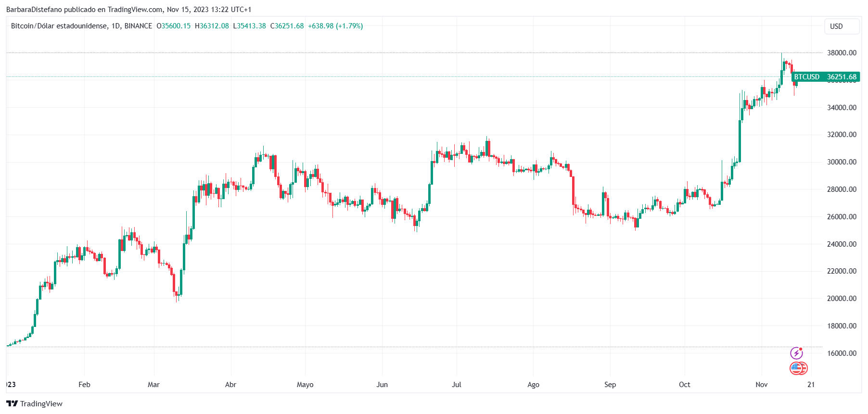Click the opening price value O35600.15

coord(173,26)
